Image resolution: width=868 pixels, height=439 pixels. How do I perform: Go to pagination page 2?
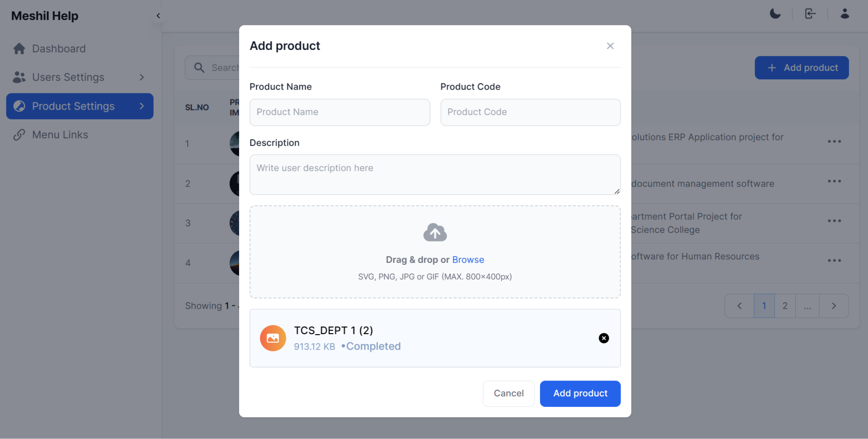pyautogui.click(x=785, y=306)
